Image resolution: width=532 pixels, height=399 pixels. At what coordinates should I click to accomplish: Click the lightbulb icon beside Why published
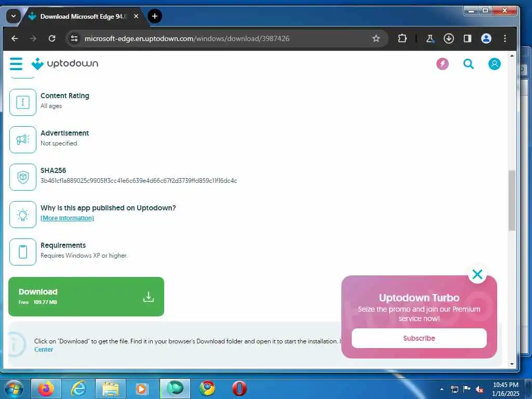pyautogui.click(x=23, y=215)
